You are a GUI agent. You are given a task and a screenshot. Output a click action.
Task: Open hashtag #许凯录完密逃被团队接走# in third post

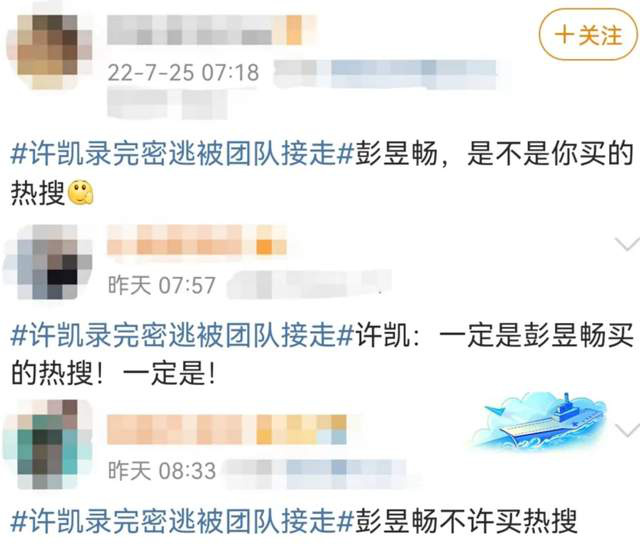coord(182,521)
